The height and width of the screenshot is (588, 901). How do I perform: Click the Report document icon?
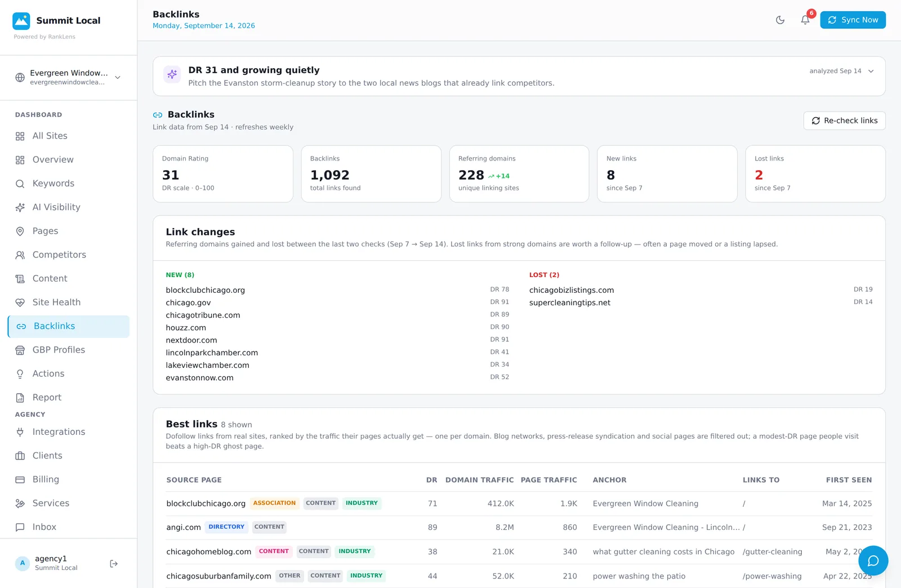tap(20, 398)
